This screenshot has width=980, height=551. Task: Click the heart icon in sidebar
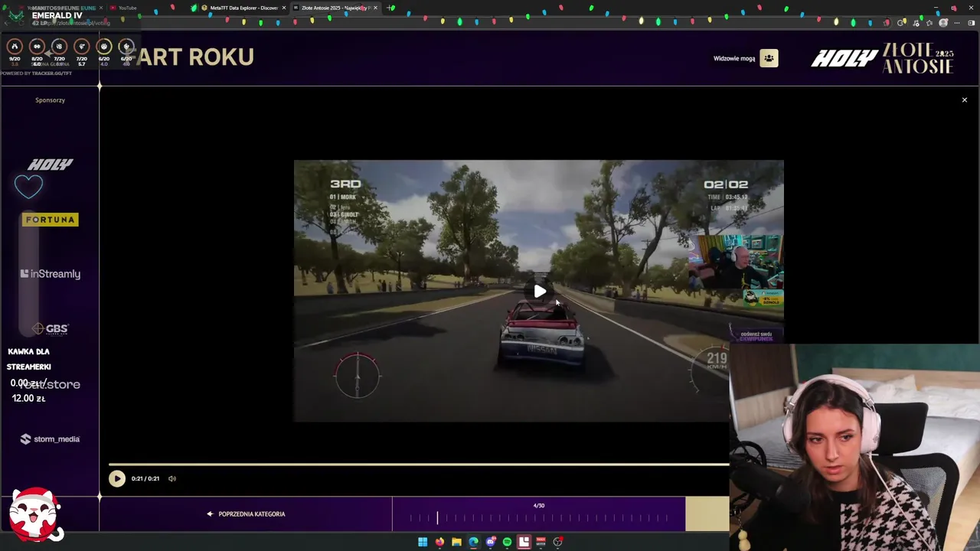[x=28, y=186]
